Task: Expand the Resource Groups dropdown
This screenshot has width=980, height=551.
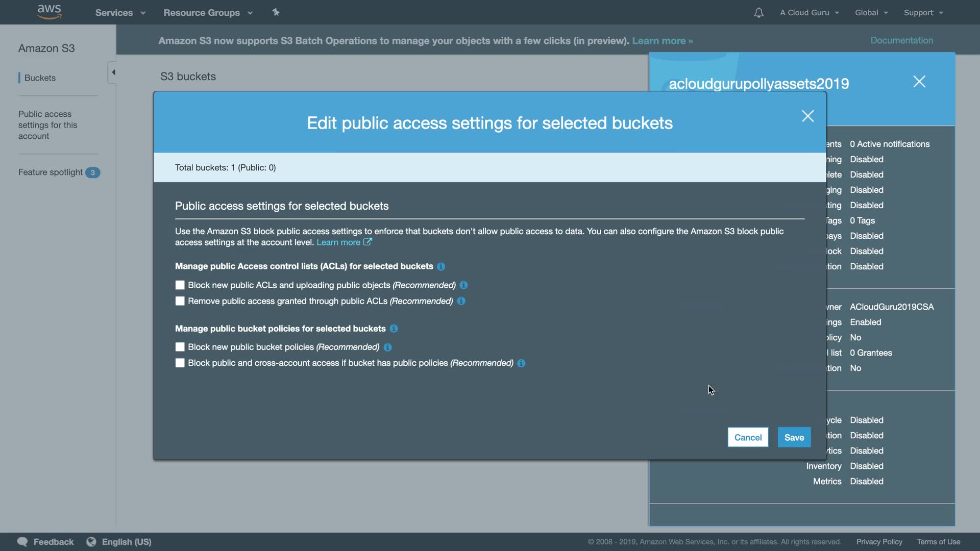Action: click(208, 13)
